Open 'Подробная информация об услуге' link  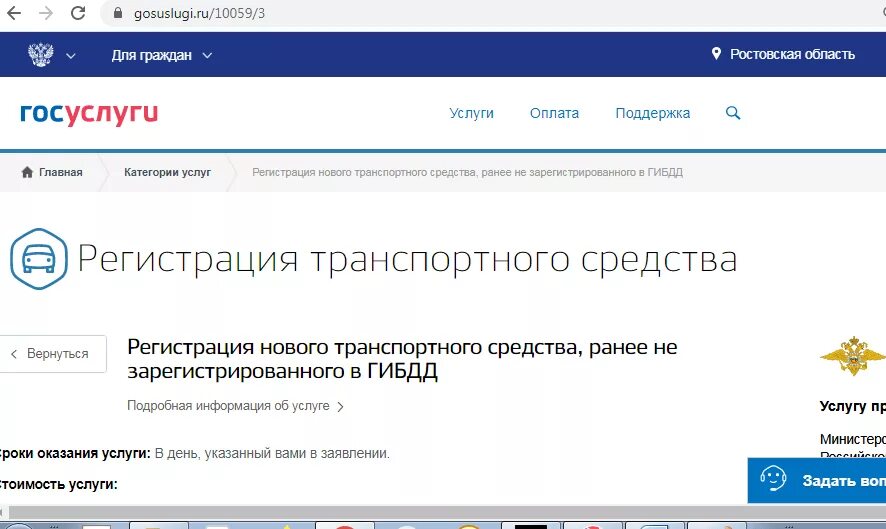pyautogui.click(x=228, y=406)
